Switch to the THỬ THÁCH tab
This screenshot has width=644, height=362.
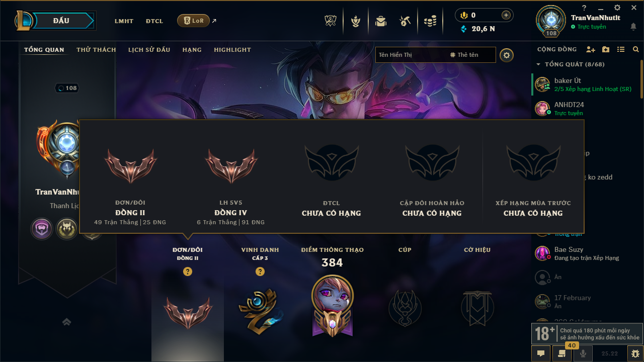pyautogui.click(x=96, y=50)
